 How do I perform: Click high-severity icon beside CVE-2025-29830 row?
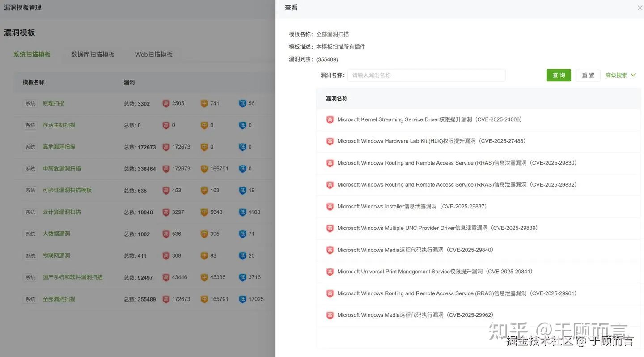click(330, 163)
